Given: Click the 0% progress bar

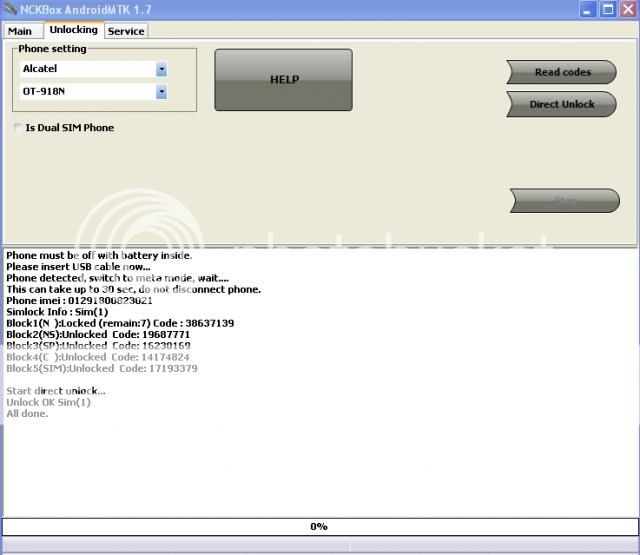Looking at the screenshot, I should click(x=319, y=526).
